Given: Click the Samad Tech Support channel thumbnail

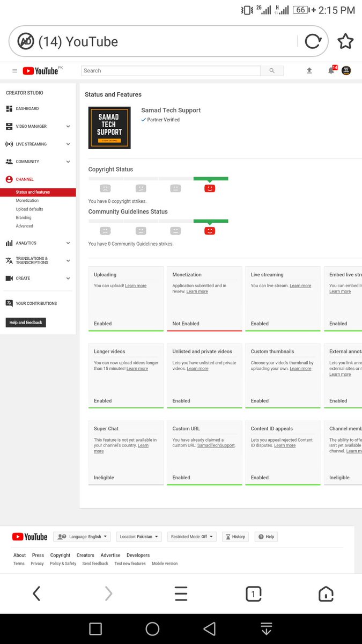Looking at the screenshot, I should tap(109, 128).
